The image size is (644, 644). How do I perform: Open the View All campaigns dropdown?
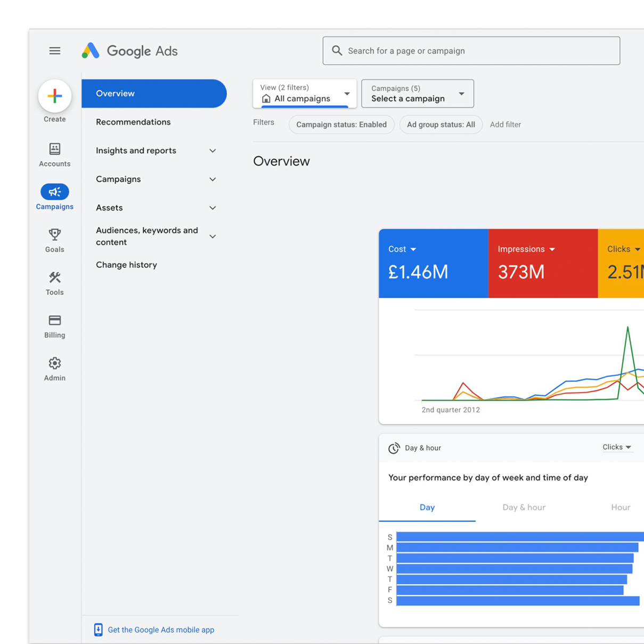click(x=305, y=94)
